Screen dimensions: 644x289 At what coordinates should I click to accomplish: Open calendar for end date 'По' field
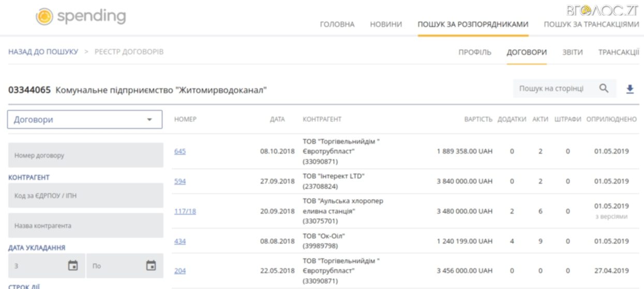pyautogui.click(x=151, y=266)
